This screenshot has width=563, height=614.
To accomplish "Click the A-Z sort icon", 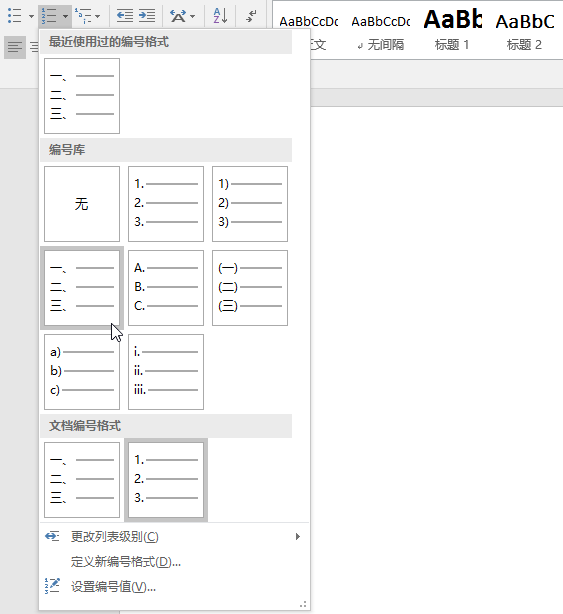I will click(x=220, y=16).
